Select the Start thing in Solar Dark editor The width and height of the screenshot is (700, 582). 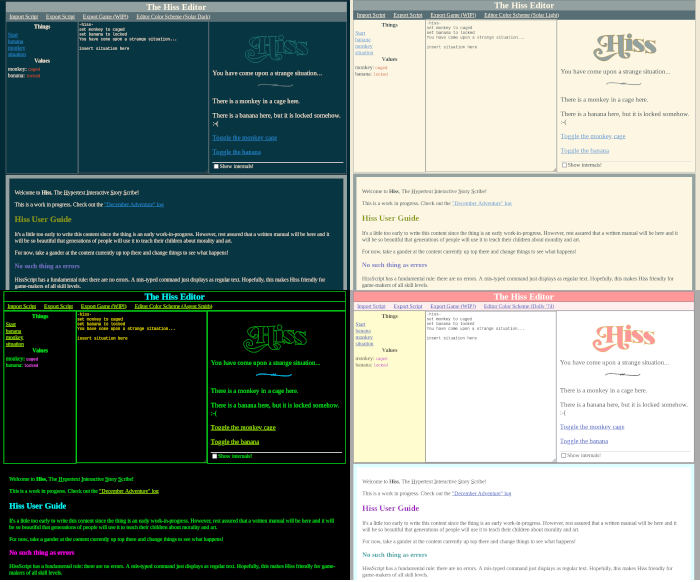[12, 35]
